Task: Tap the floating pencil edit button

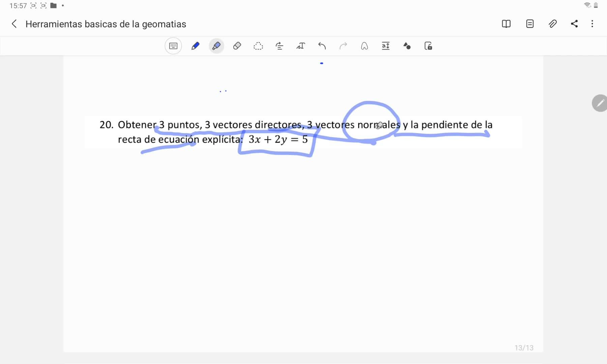Action: click(x=600, y=103)
